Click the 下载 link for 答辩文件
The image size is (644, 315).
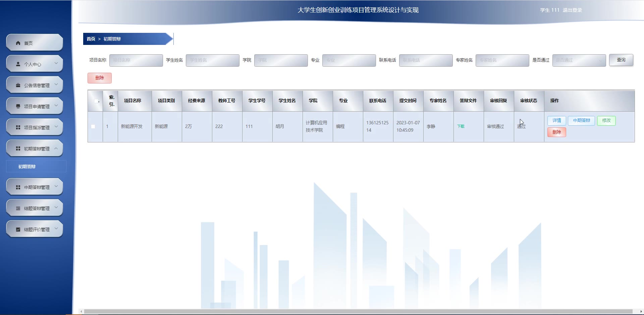coord(461,126)
